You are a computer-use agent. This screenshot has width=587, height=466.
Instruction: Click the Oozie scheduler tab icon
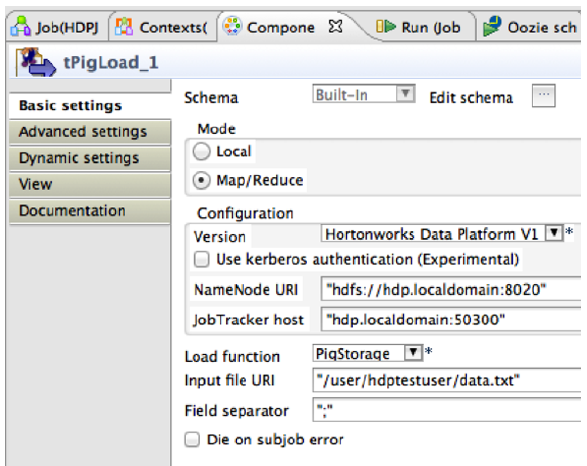pyautogui.click(x=492, y=26)
